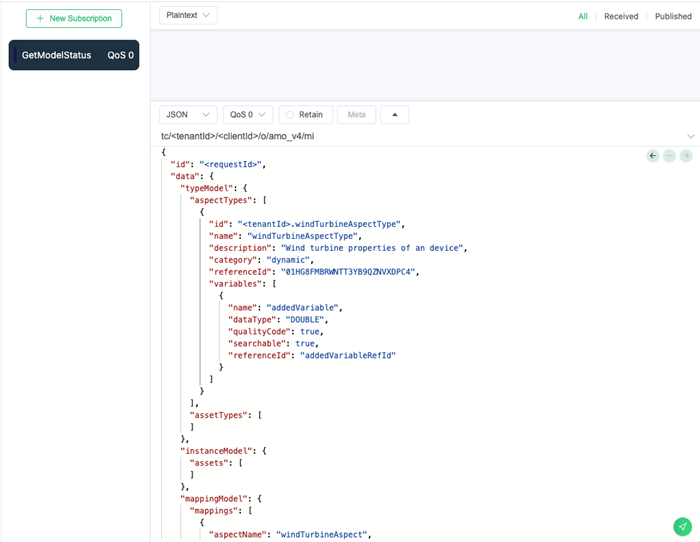Click the "windTurbineAspect" aspectName value
Viewport: 700px width, 542px height.
point(321,534)
